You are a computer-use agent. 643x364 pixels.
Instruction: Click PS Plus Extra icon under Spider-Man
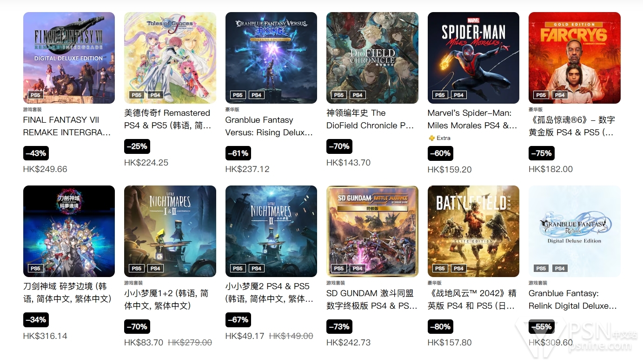pos(431,138)
